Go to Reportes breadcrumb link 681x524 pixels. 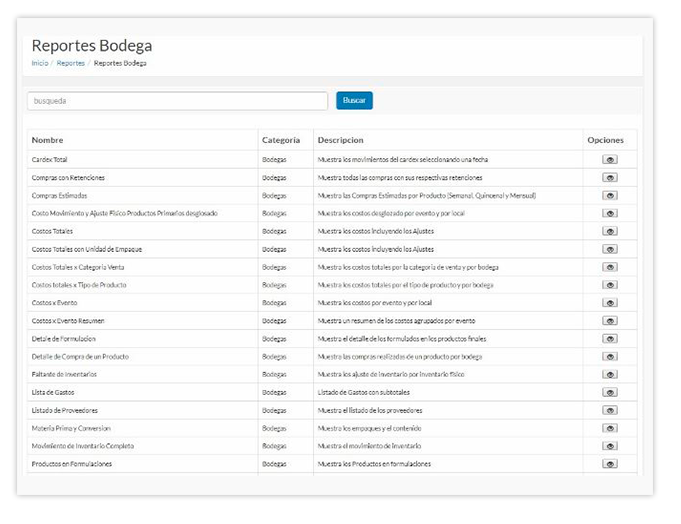[70, 63]
